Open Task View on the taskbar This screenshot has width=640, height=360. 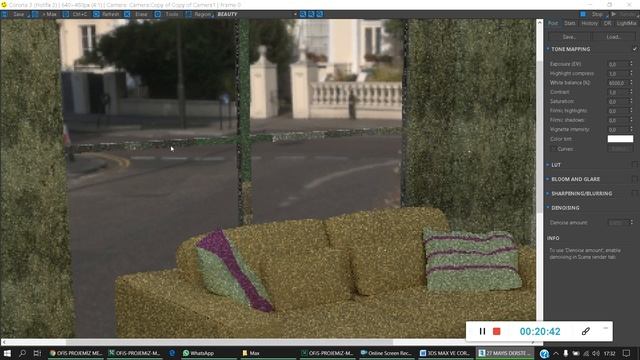coord(37,353)
